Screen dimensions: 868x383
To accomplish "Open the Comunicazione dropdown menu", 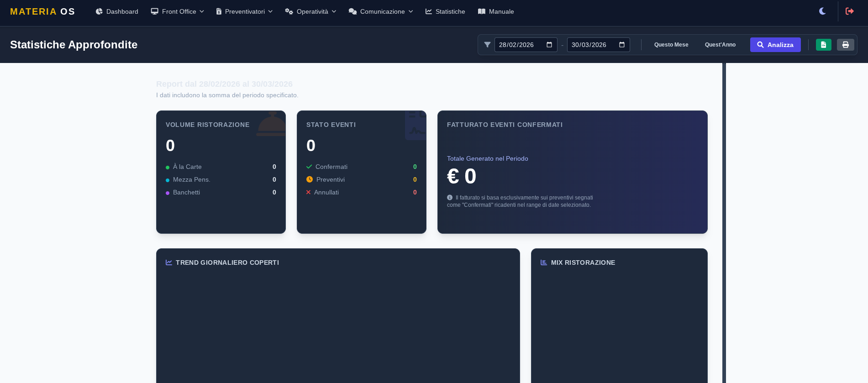I will (381, 11).
